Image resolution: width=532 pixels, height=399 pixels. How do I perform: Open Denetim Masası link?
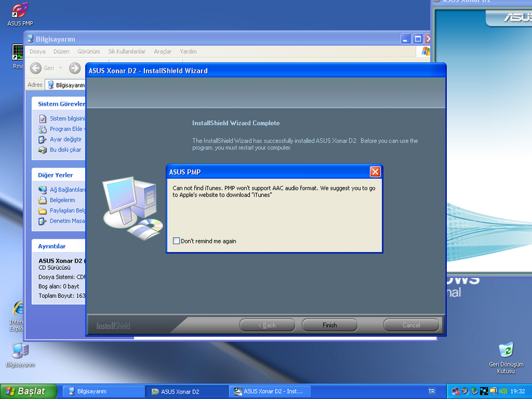[67, 221]
